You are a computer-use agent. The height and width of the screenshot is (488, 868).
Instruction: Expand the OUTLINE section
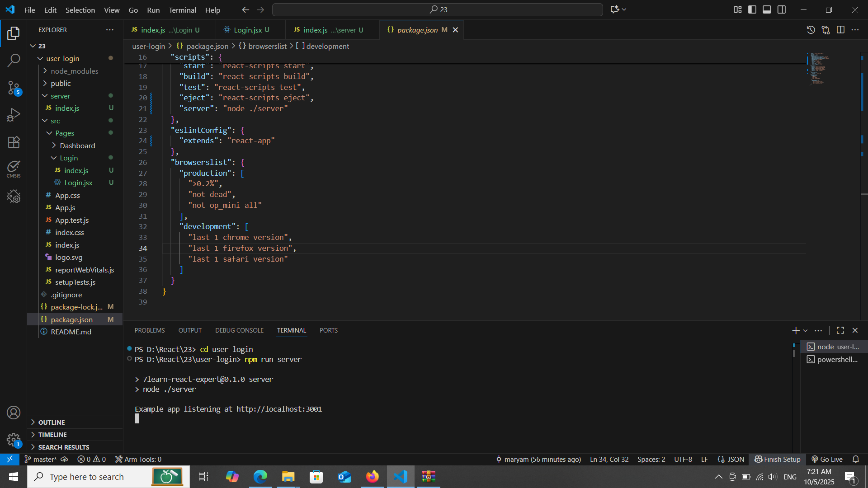(52, 422)
